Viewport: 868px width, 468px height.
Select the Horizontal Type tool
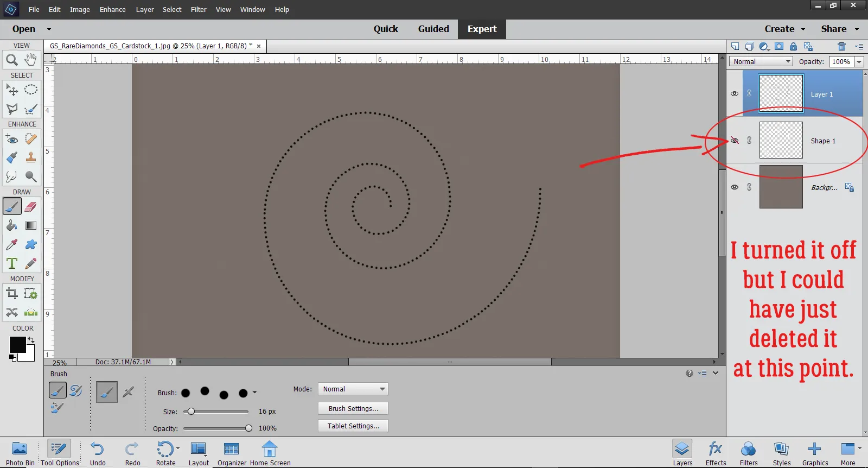click(11, 264)
